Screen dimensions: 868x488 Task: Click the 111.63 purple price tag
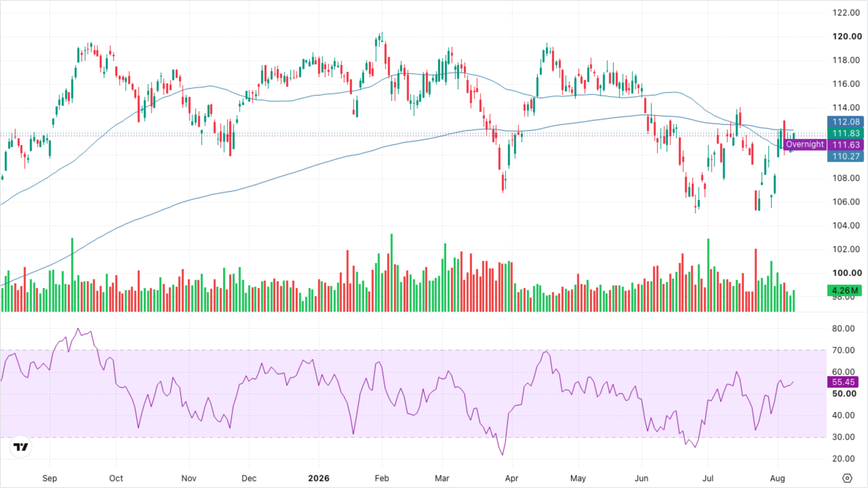pyautogui.click(x=846, y=145)
